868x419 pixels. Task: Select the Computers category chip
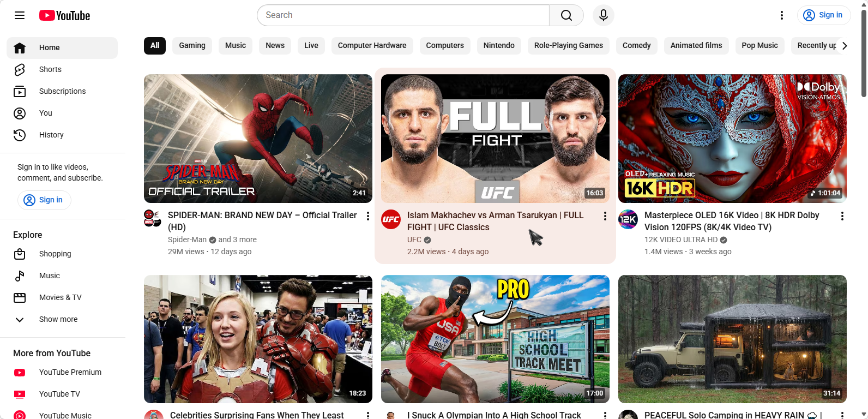[x=445, y=45]
